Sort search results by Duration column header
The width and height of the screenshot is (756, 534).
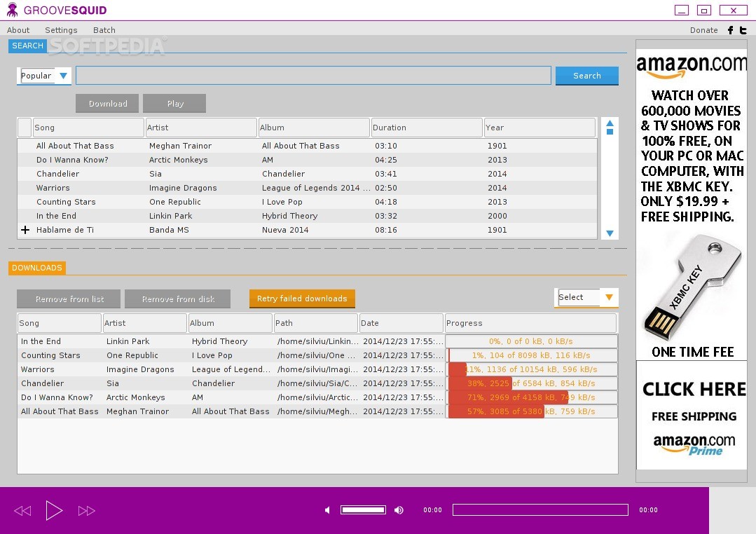(x=426, y=128)
